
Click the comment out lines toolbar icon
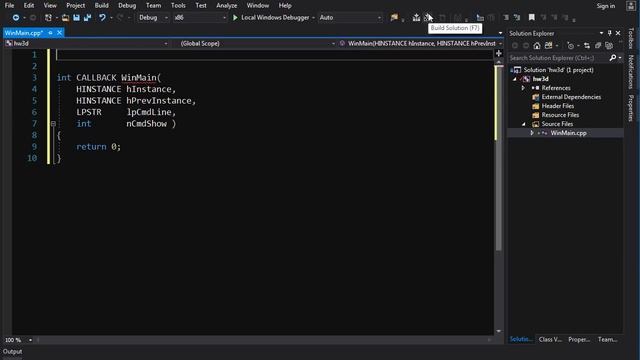tap(506, 18)
